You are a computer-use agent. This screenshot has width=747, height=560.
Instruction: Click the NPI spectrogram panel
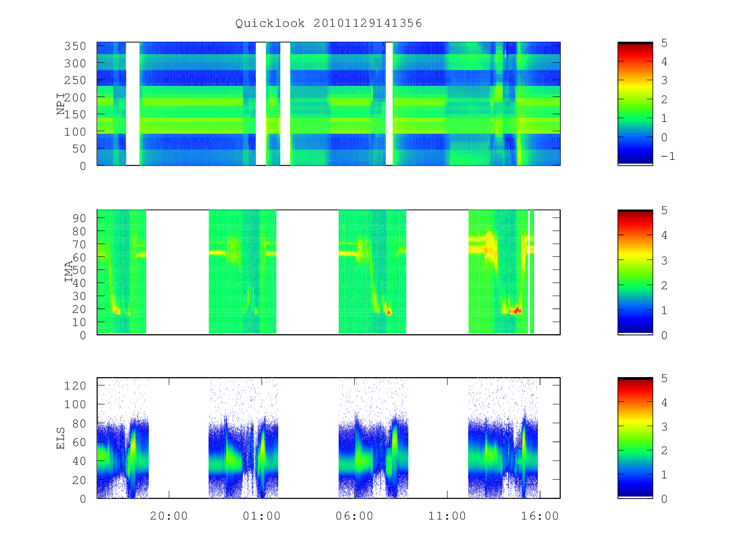point(329,103)
